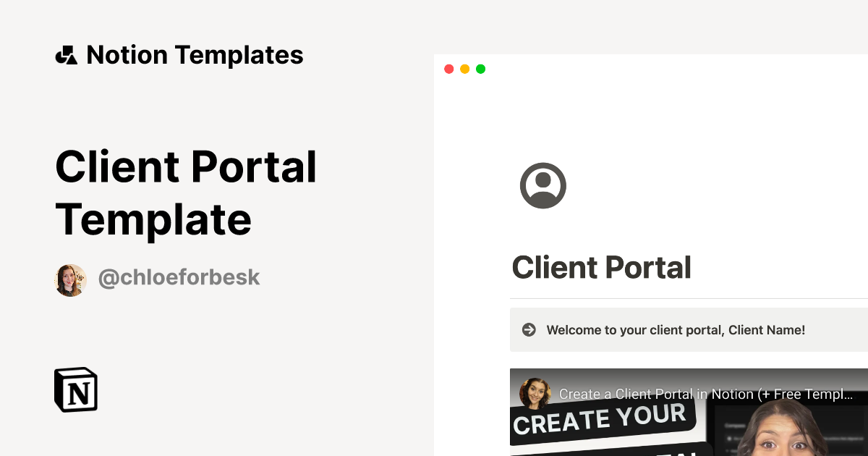
Task: Select the welcome callout text
Action: 676,330
